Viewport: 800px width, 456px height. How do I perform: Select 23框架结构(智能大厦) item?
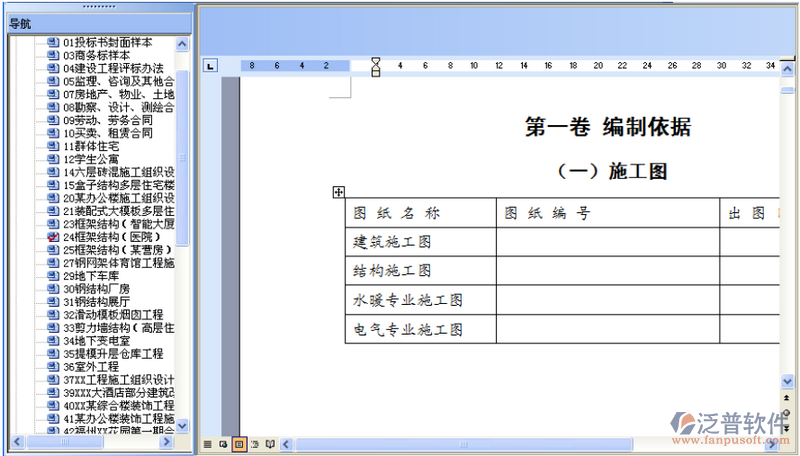point(118,224)
